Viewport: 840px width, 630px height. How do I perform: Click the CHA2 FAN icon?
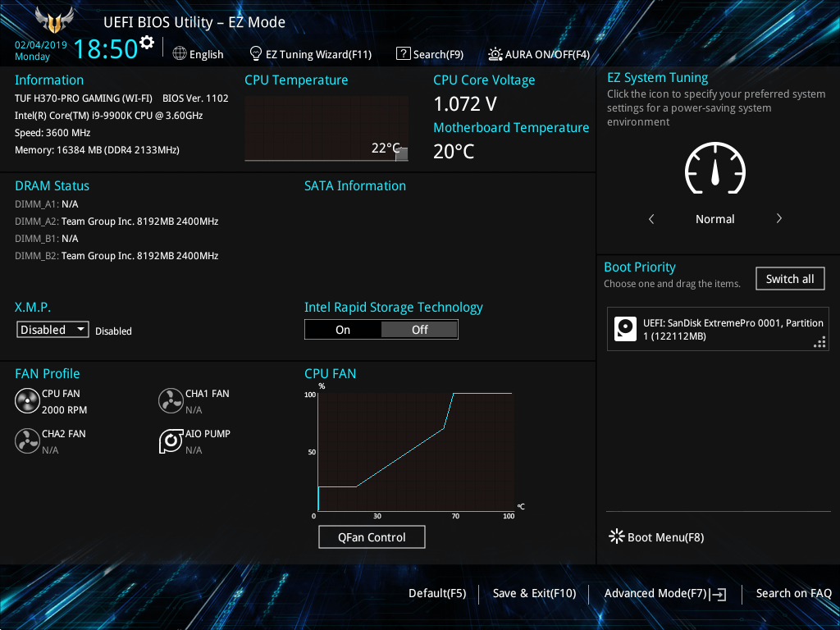(27, 441)
